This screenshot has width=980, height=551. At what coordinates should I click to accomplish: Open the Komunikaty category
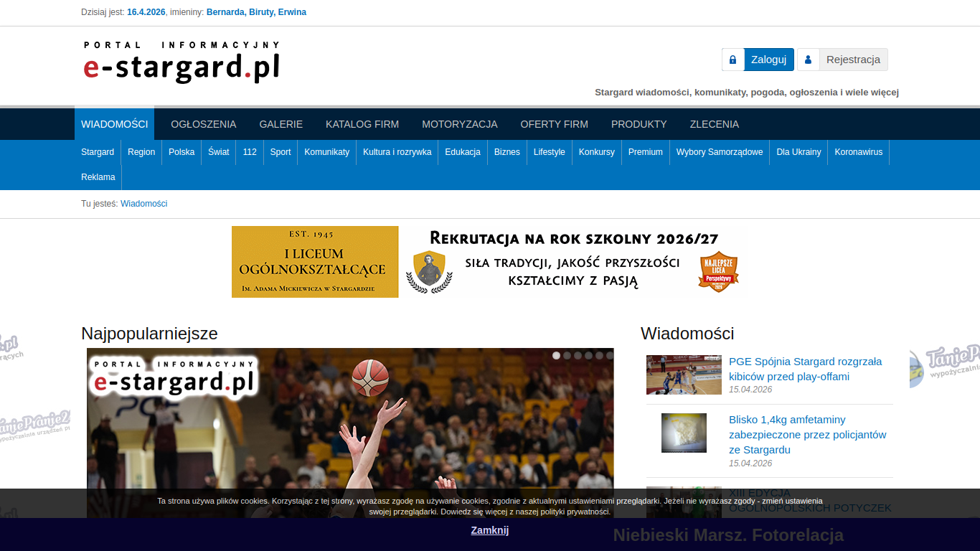327,152
